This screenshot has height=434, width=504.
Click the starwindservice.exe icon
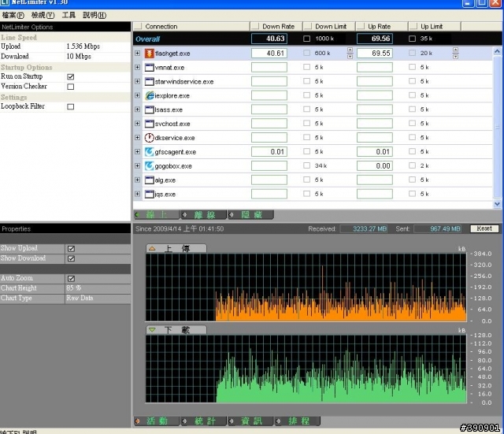point(149,82)
